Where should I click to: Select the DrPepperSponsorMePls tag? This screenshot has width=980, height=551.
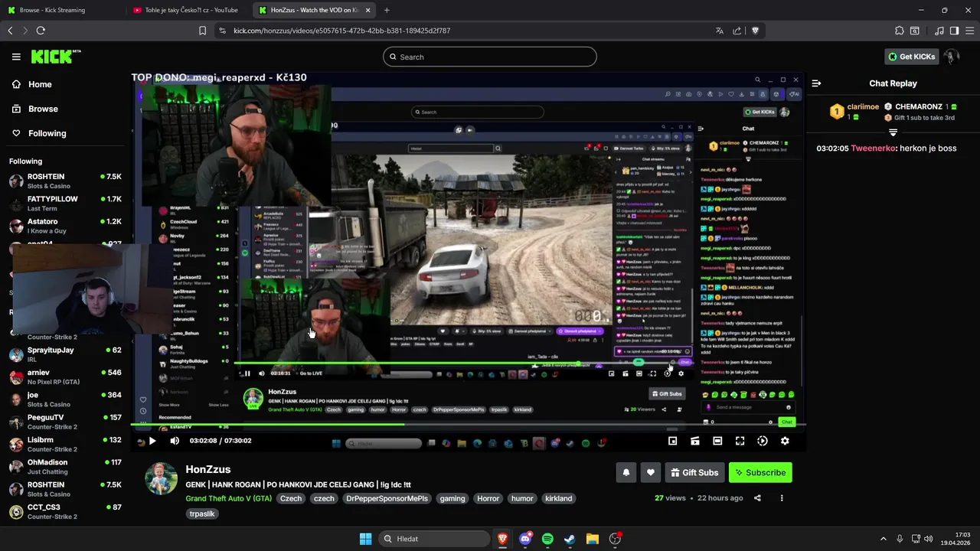387,498
